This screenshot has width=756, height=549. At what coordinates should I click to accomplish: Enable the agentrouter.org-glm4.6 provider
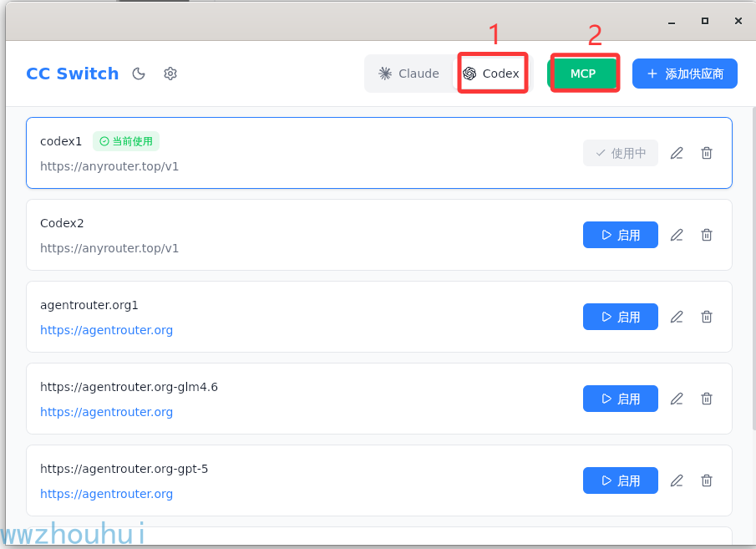coord(621,399)
